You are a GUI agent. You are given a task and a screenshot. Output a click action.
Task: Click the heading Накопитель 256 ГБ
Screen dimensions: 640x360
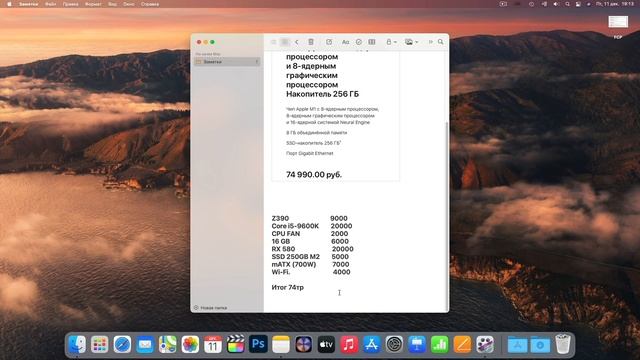pos(322,94)
